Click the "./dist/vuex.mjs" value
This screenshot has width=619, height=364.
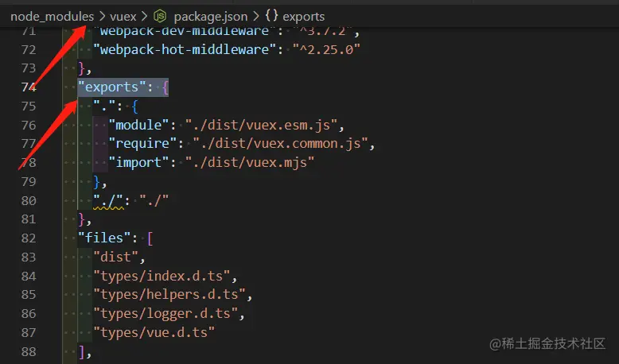pos(250,162)
